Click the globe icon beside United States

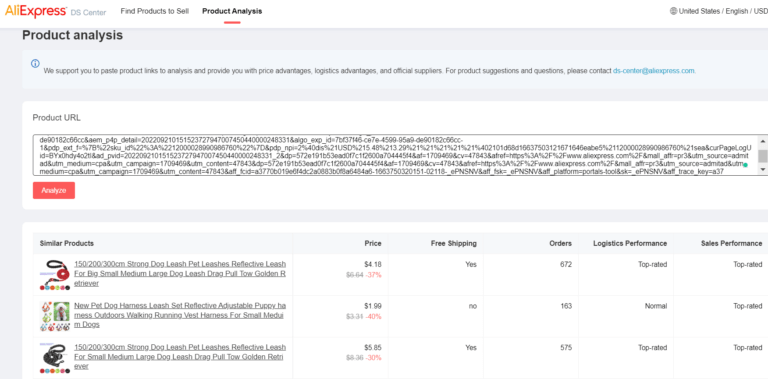click(673, 11)
